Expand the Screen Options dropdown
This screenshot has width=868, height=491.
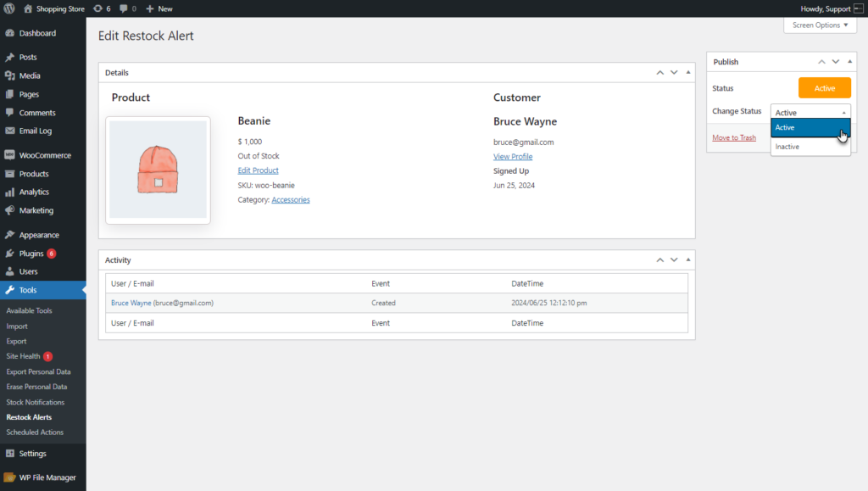point(820,25)
